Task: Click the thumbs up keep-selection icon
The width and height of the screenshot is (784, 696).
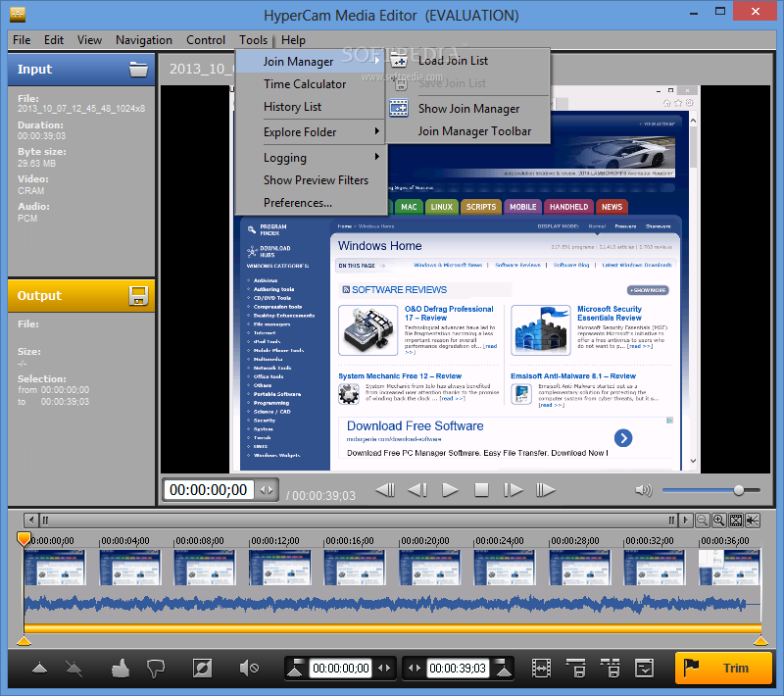Action: [120, 668]
